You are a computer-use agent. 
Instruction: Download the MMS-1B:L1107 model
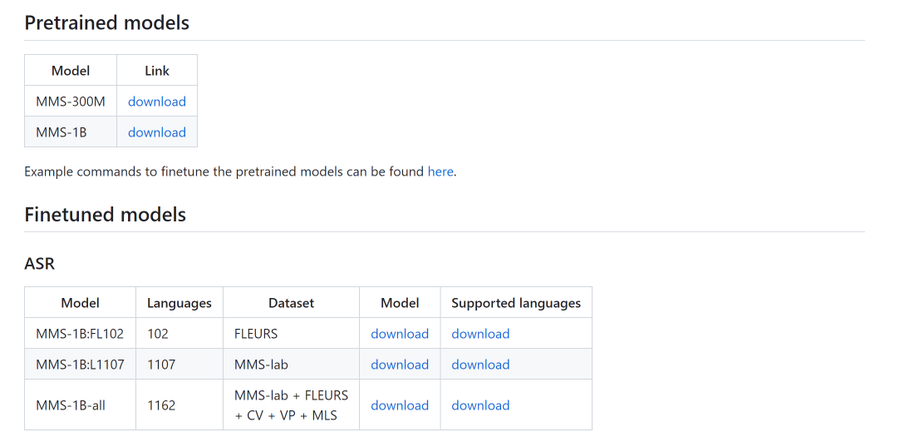[399, 365]
